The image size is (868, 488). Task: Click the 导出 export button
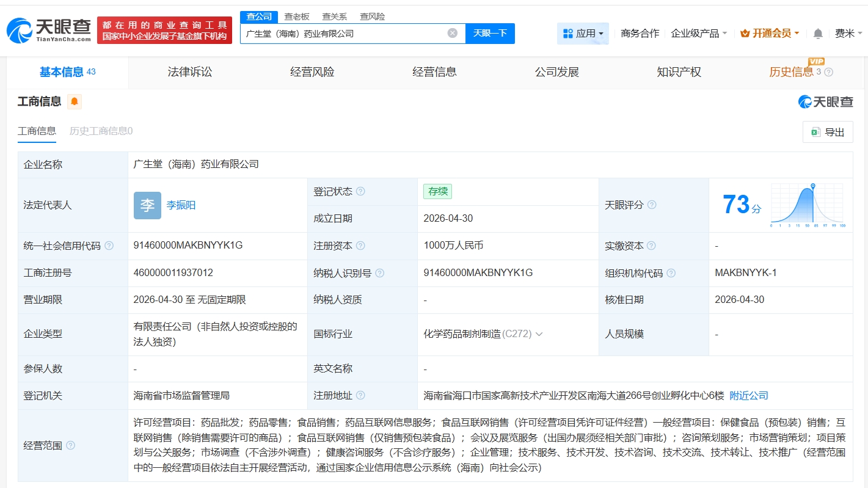click(x=828, y=132)
